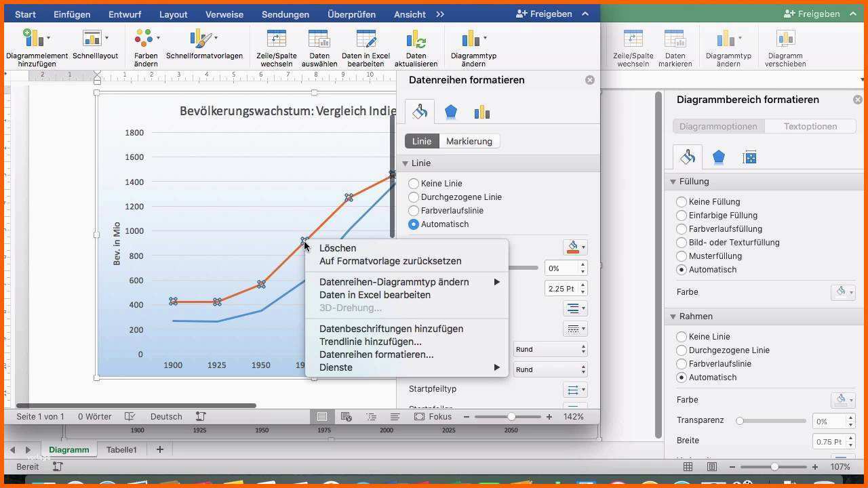Select Farbverlaufslinie in Datenreihen pane
This screenshot has height=488, width=868.
pos(414,211)
